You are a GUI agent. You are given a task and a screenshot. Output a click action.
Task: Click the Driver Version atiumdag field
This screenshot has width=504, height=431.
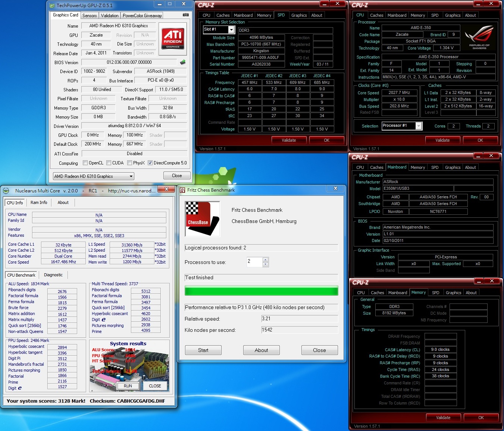(134, 126)
